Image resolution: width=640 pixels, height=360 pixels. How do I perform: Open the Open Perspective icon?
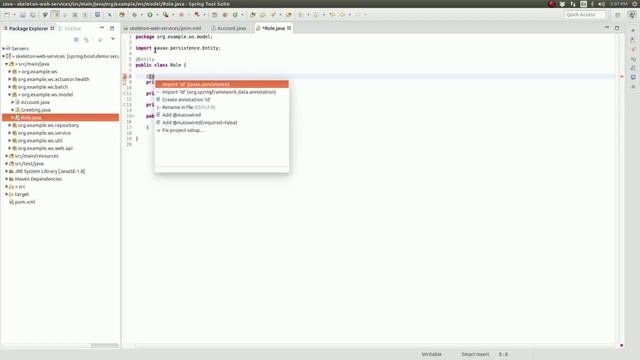[618, 15]
